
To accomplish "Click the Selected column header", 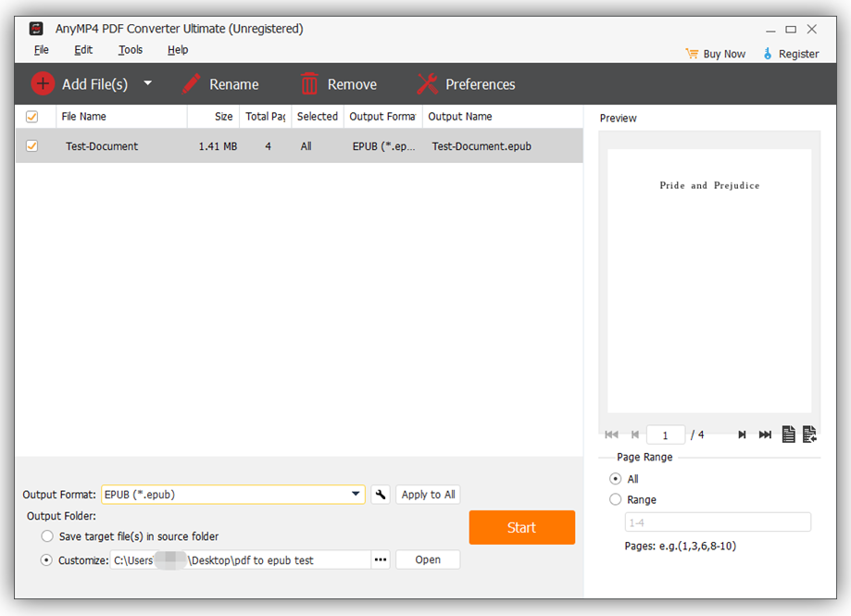I will click(318, 117).
